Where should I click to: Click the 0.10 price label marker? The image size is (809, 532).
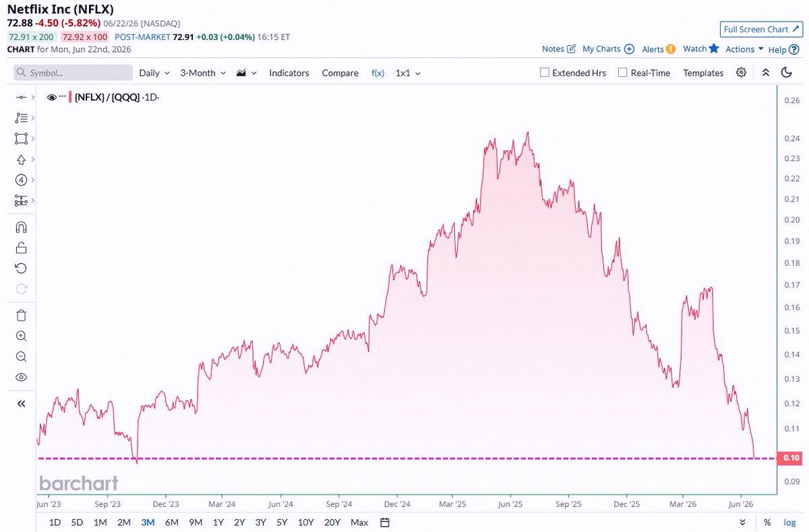point(789,459)
